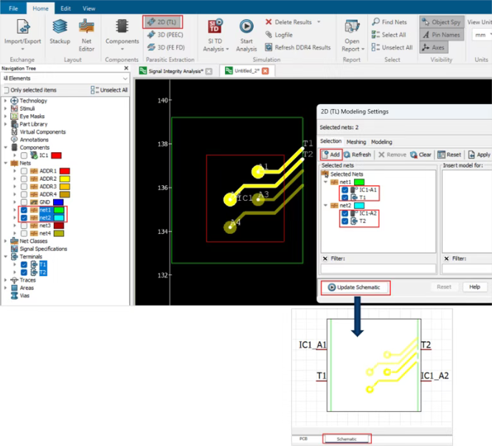Open the Logfile

279,35
